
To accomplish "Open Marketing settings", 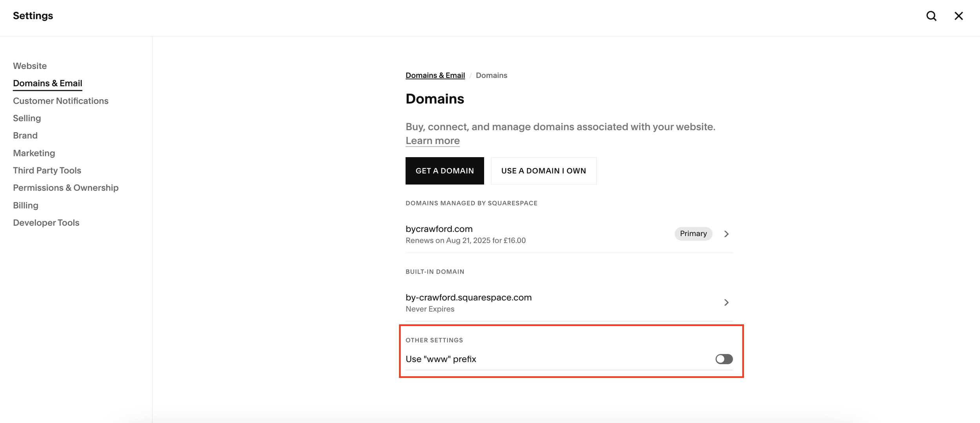I will (34, 153).
